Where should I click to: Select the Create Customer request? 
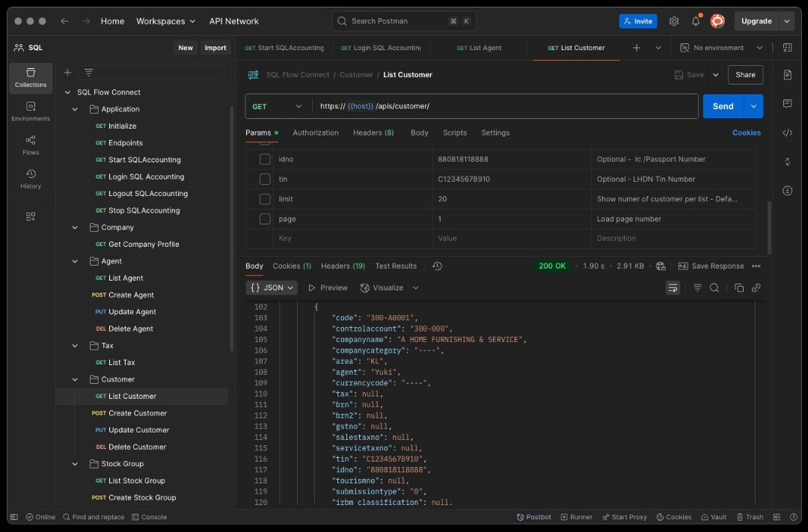coord(138,413)
